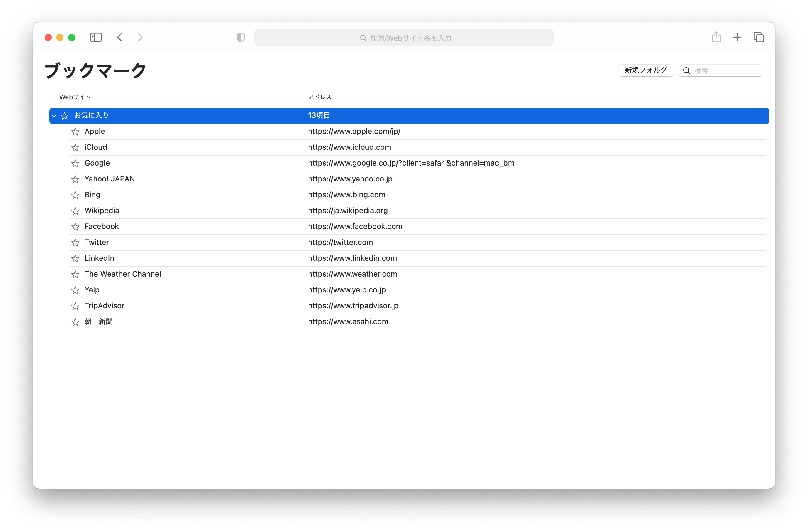Screen dimensions: 808x532
Task: Select the Google bookmark row
Action: point(97,163)
